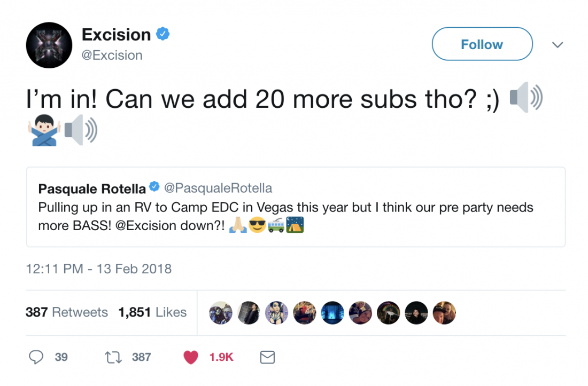Click Pasquale Rotella's verified badge

154,186
